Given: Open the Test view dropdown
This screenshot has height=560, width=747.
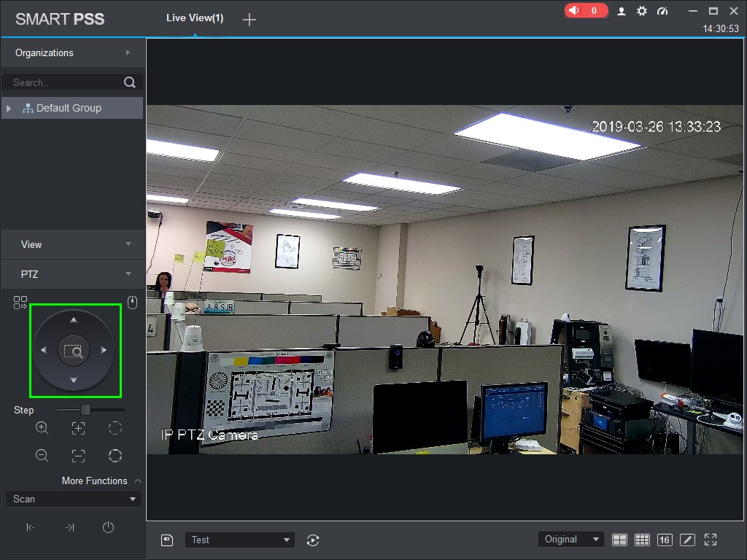Looking at the screenshot, I should pos(239,540).
